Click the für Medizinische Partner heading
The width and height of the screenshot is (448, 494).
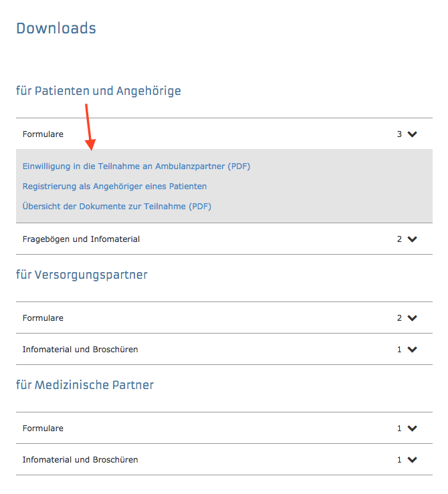85,385
